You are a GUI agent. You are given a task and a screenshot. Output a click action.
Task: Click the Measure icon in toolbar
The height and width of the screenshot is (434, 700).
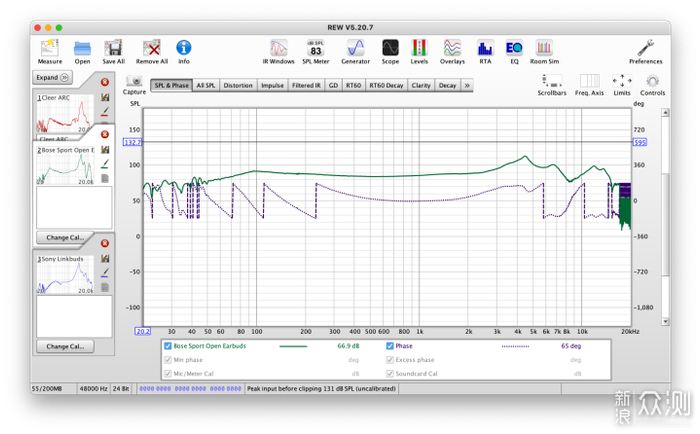[x=50, y=47]
